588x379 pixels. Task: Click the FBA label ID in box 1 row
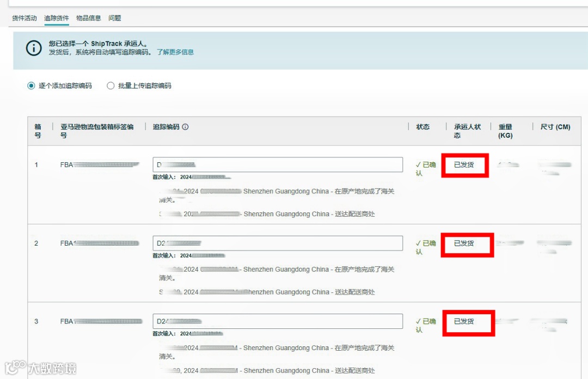point(100,165)
